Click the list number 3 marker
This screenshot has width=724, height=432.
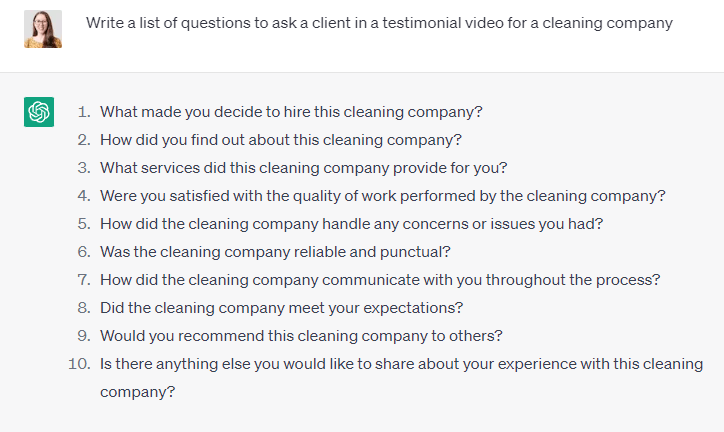coord(84,168)
